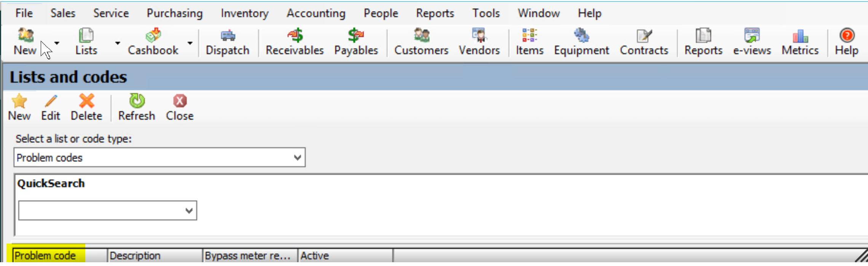Image resolution: width=868 pixels, height=266 pixels.
Task: Click the Help toolbar icon
Action: 846,42
